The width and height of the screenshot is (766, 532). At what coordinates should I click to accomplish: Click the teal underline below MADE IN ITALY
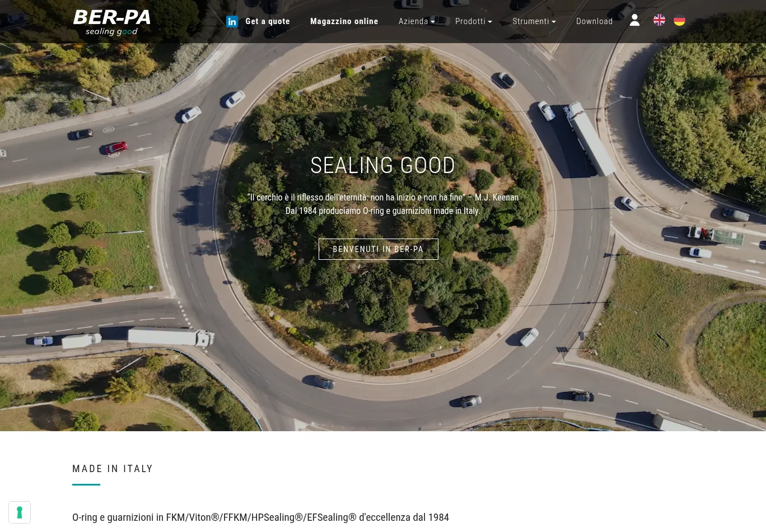86,484
